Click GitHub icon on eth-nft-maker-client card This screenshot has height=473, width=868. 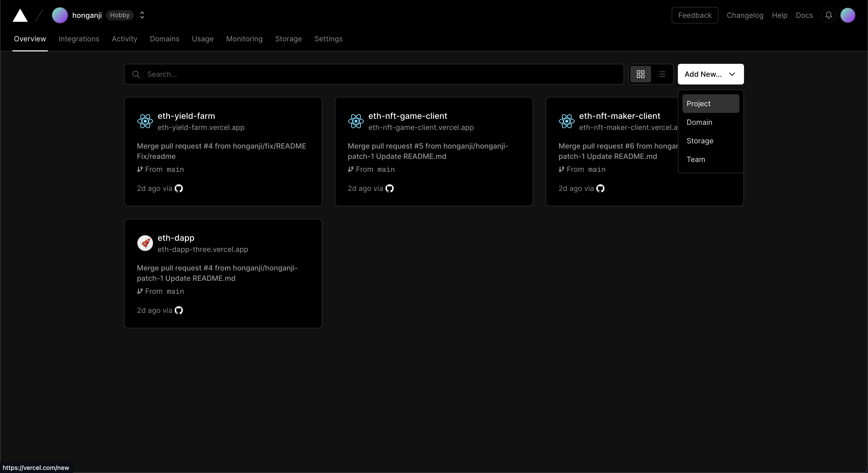coord(600,188)
